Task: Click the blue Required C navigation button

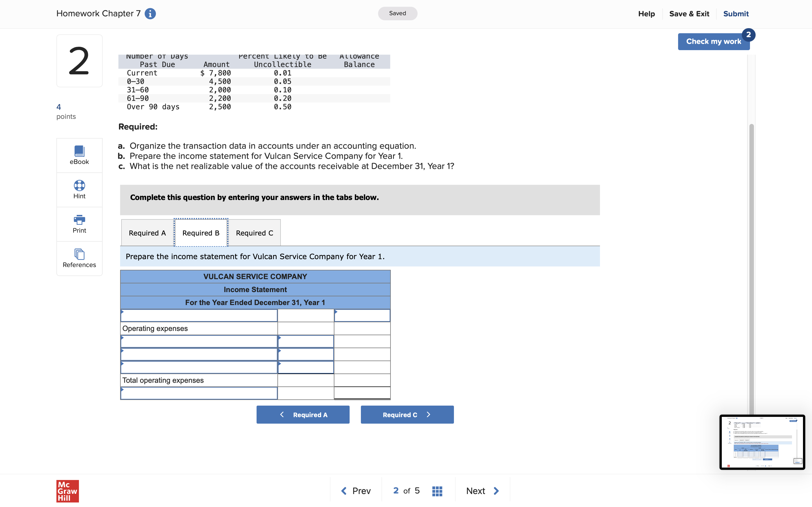Action: tap(407, 415)
